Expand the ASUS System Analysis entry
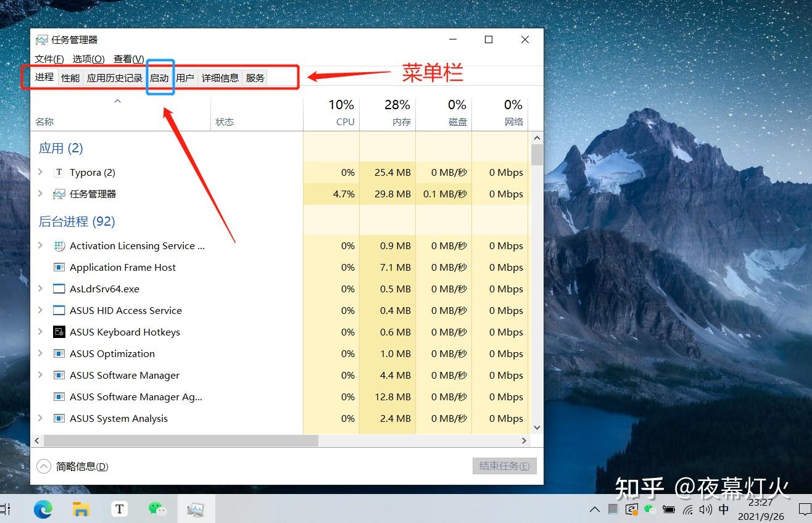Screen dimensions: 812x523 point(41,418)
